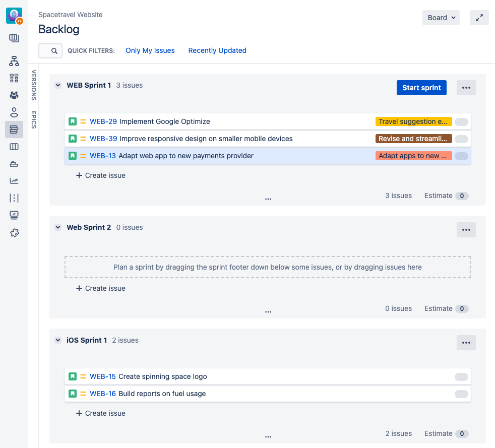Viewport: 495px width, 448px height.
Task: Click story type icon of WEB-15
Action: click(73, 376)
